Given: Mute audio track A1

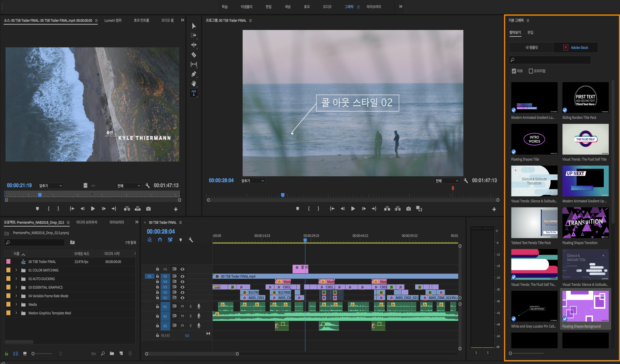Looking at the screenshot, I should click(182, 306).
